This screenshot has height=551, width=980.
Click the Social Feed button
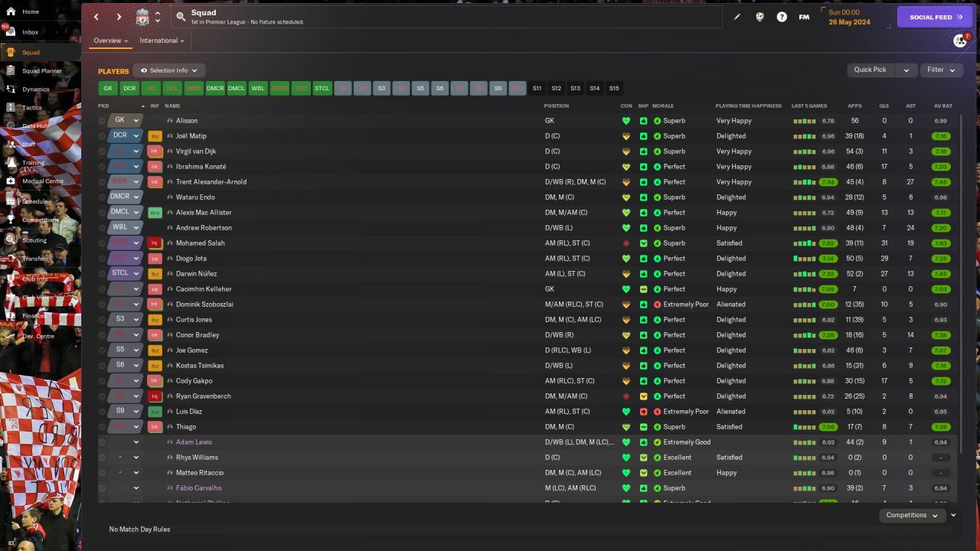pos(935,17)
